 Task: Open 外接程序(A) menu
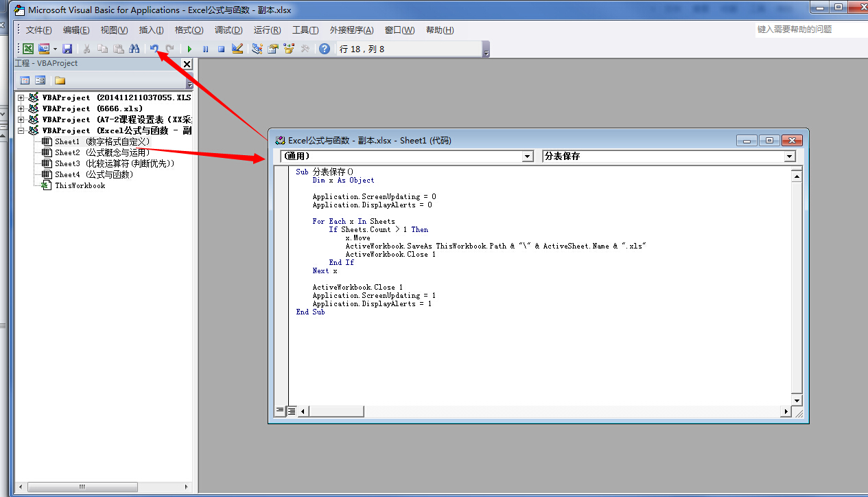coord(351,30)
